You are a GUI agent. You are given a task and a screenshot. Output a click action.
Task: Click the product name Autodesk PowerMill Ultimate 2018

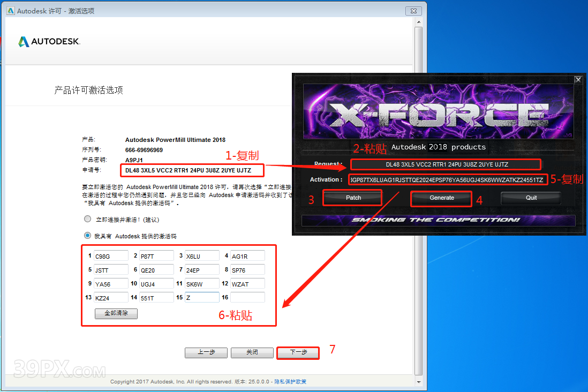pos(175,140)
